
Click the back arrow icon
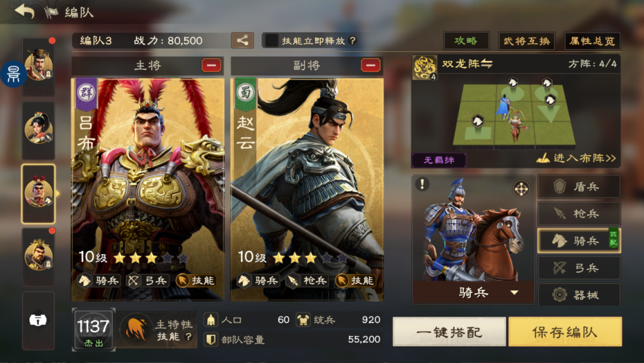coord(24,11)
